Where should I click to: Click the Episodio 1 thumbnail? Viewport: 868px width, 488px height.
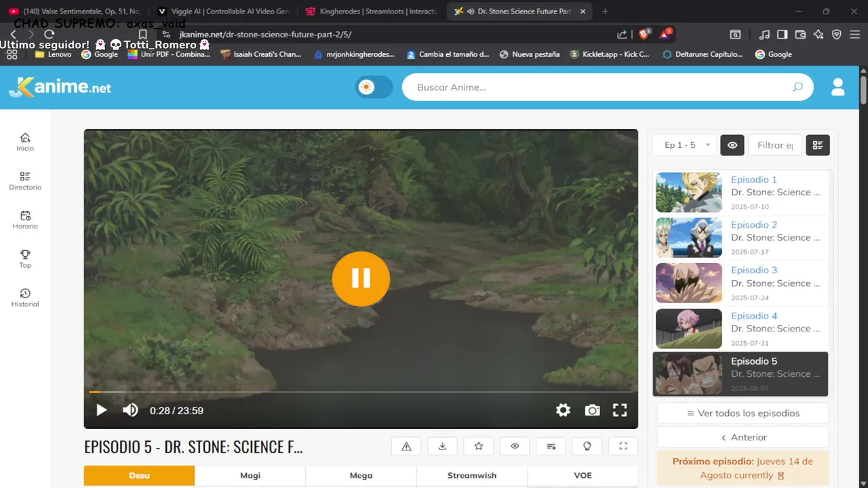pyautogui.click(x=689, y=192)
